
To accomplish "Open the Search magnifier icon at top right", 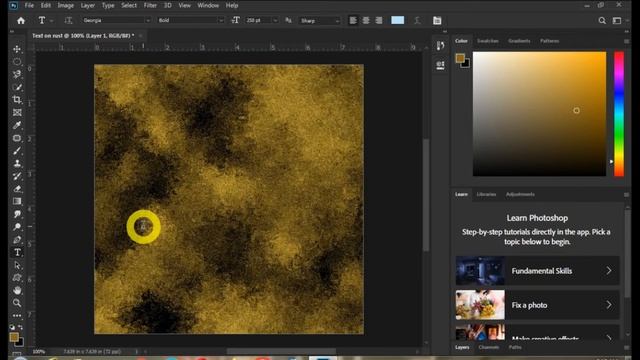I will click(602, 20).
